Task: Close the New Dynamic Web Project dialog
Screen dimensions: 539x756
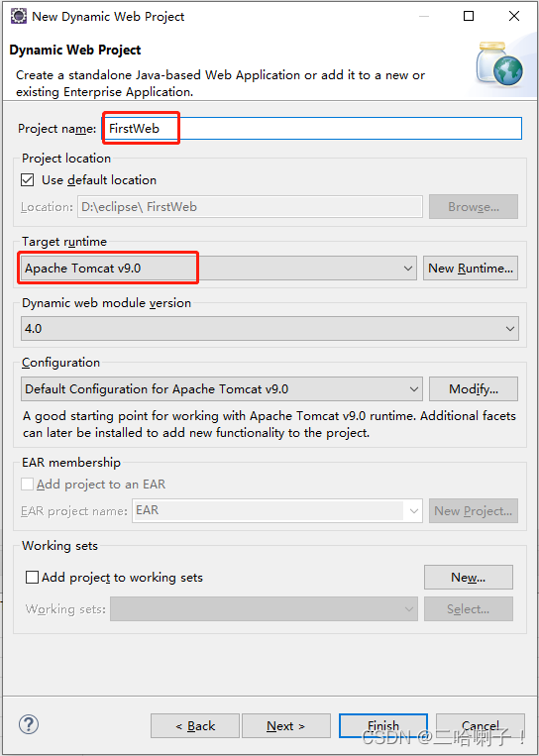Action: (x=514, y=16)
